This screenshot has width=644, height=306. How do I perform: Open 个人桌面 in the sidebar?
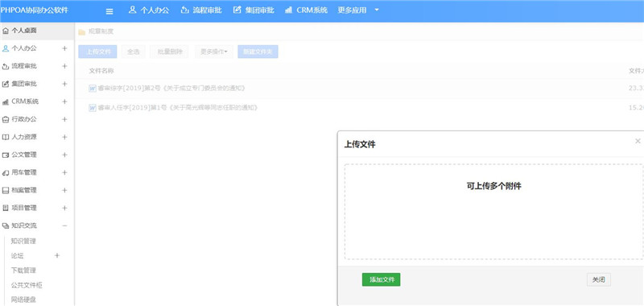click(x=37, y=31)
